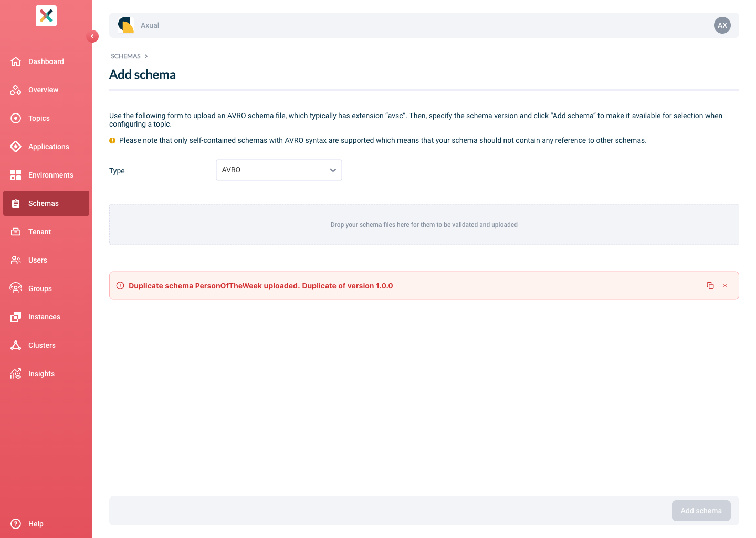
Task: Click the red error alert icon
Action: (x=120, y=286)
